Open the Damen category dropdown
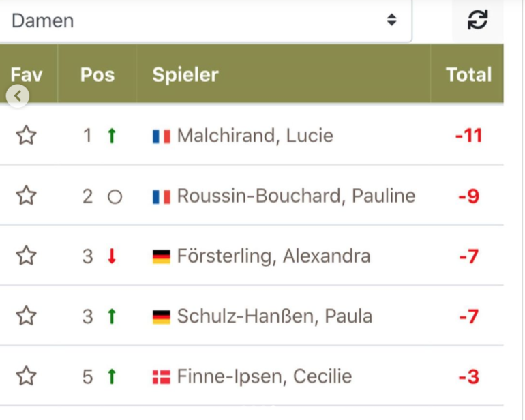 (205, 20)
